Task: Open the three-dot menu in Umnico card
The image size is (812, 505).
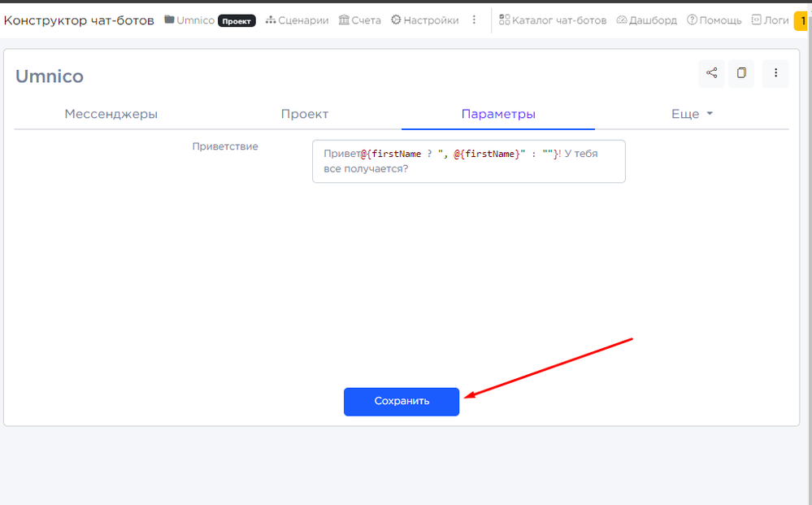Action: point(775,74)
